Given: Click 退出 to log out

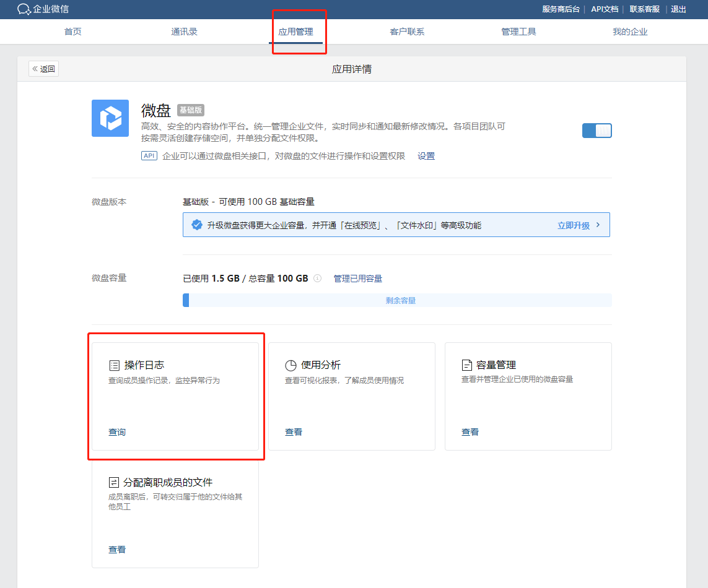Looking at the screenshot, I should [678, 9].
